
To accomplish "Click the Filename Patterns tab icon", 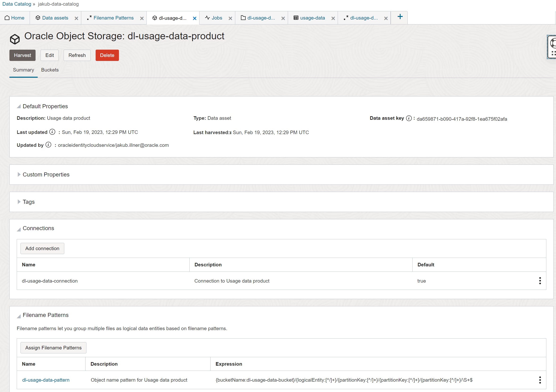I will coord(89,18).
